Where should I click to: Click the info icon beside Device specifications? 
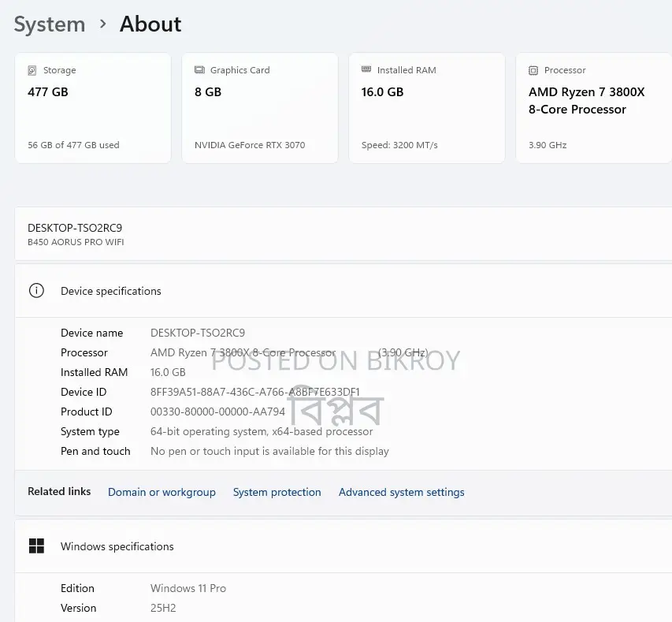tap(36, 291)
